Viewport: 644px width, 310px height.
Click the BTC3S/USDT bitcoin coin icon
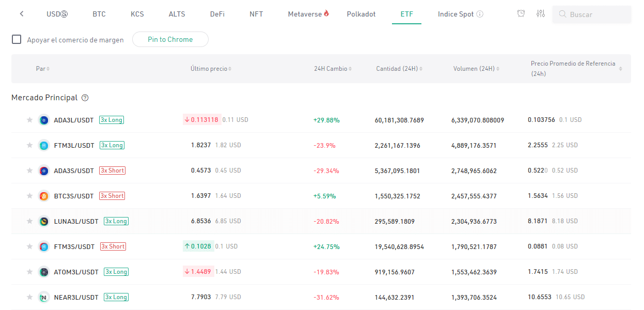tap(44, 196)
